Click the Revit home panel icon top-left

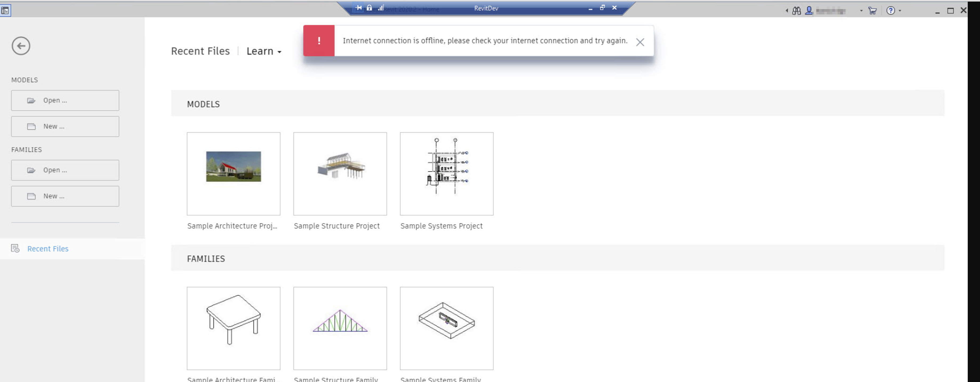pos(5,11)
